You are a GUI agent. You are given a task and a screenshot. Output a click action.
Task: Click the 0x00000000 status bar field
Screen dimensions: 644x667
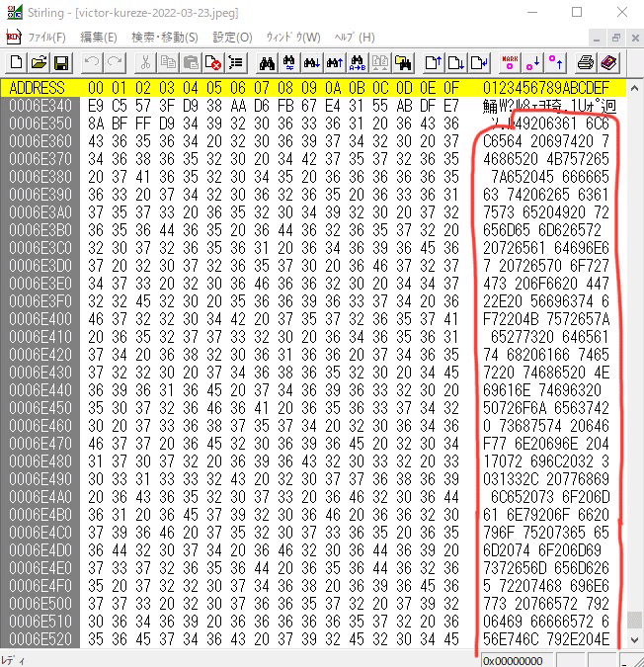[x=517, y=661]
